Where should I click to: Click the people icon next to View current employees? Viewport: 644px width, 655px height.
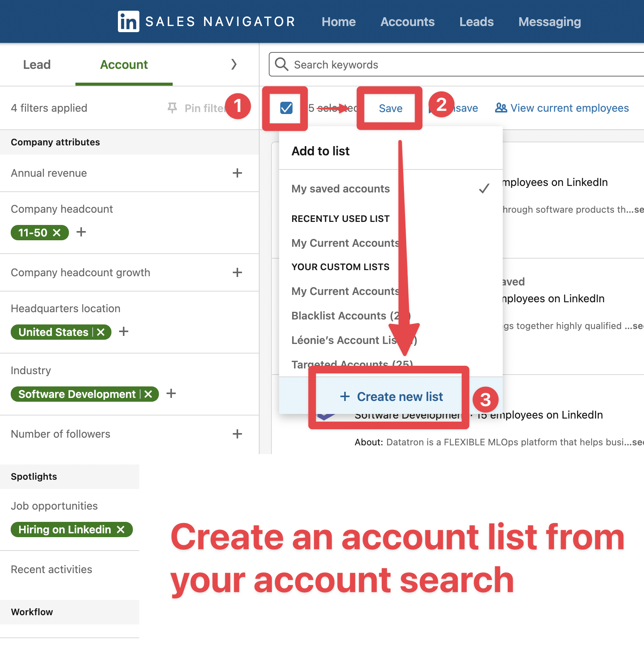501,108
